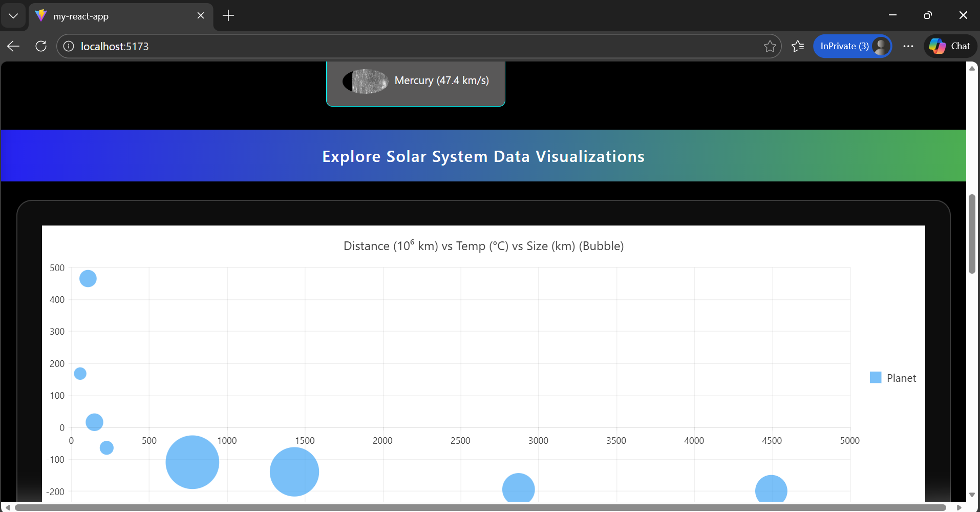This screenshot has height=512, width=980.
Task: Click the topmost bubble near 460°C
Action: [x=88, y=278]
